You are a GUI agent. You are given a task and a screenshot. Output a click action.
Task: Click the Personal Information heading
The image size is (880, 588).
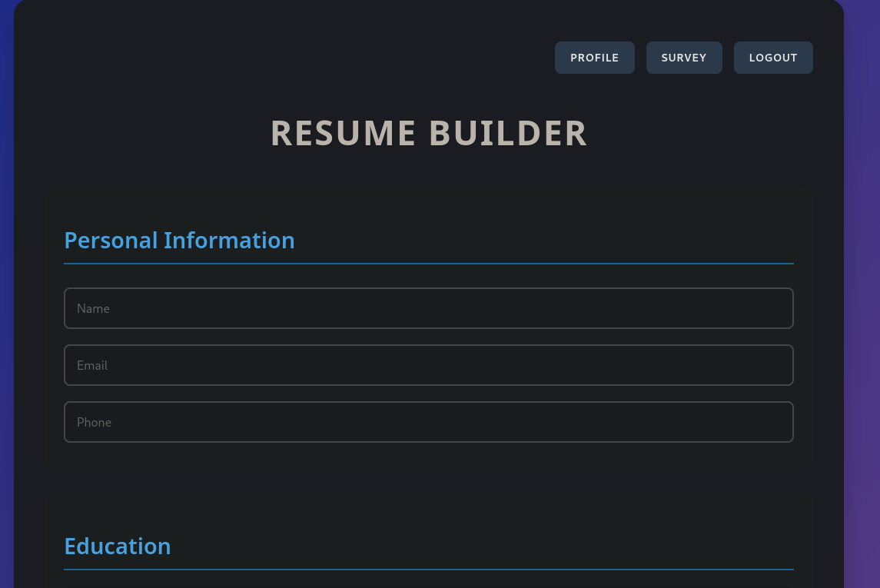click(179, 241)
